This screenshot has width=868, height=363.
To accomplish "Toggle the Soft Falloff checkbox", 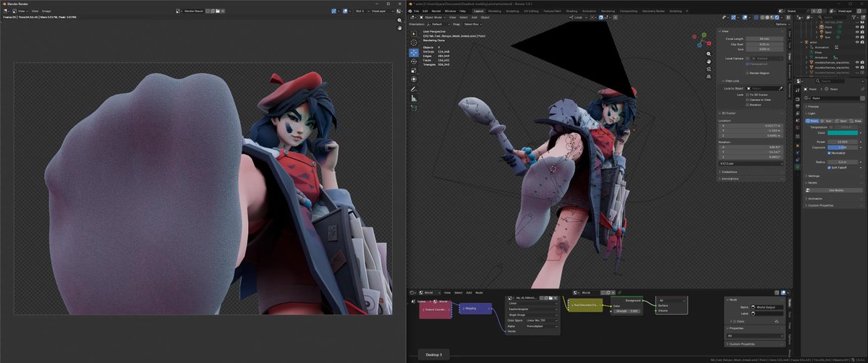I will (830, 168).
